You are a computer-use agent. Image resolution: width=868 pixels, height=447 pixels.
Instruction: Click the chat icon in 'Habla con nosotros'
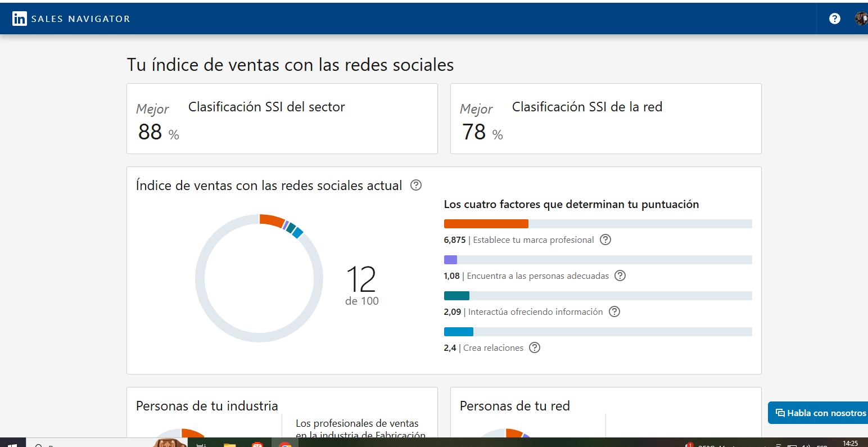(780, 413)
